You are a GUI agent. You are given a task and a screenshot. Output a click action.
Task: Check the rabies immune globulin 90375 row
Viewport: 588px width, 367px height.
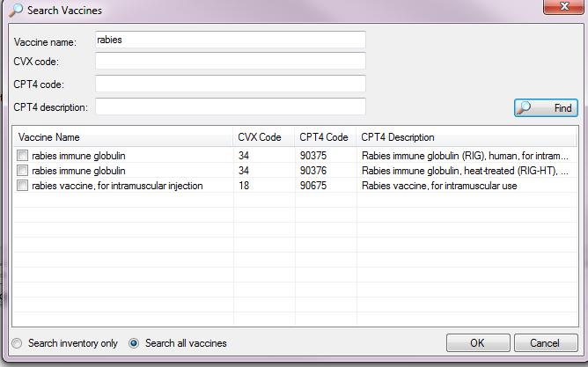click(23, 155)
